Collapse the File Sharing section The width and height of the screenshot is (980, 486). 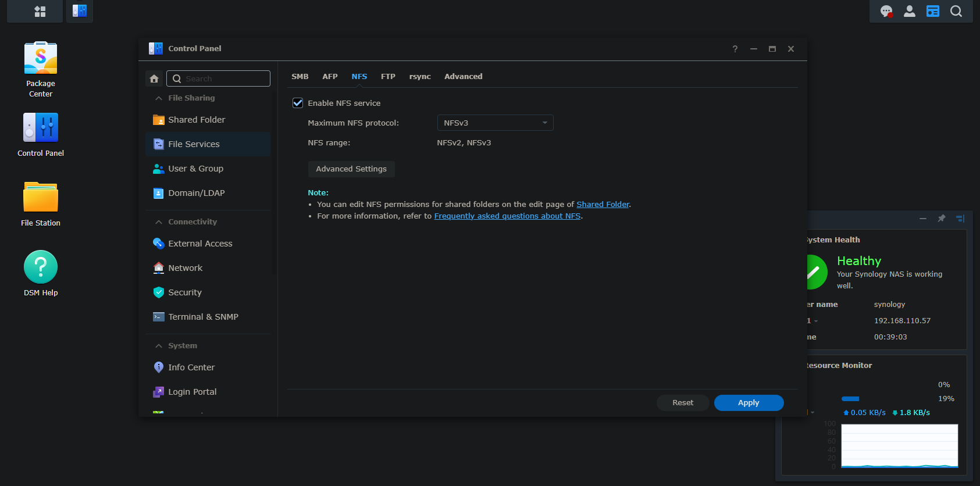[x=159, y=98]
